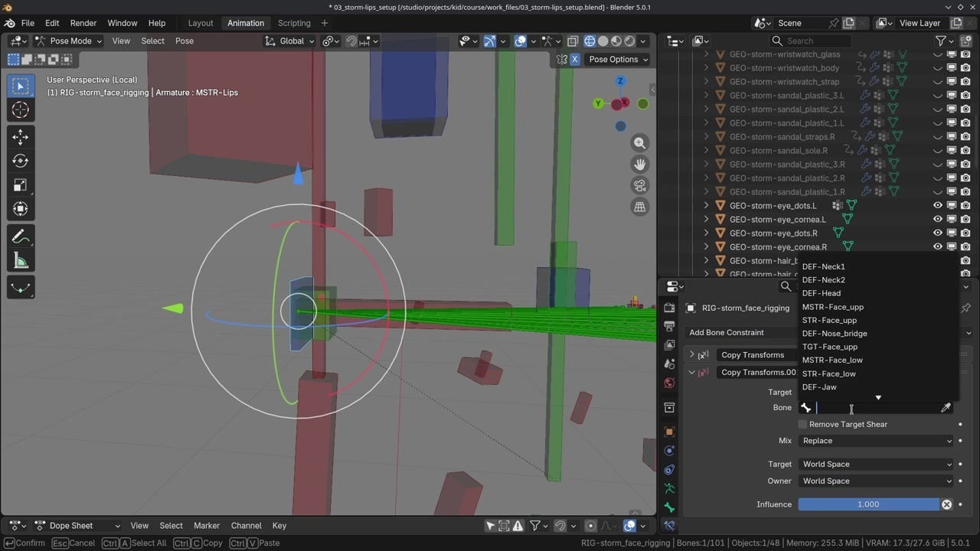The width and height of the screenshot is (980, 551).
Task: Adjust the Influence slider
Action: click(x=868, y=504)
